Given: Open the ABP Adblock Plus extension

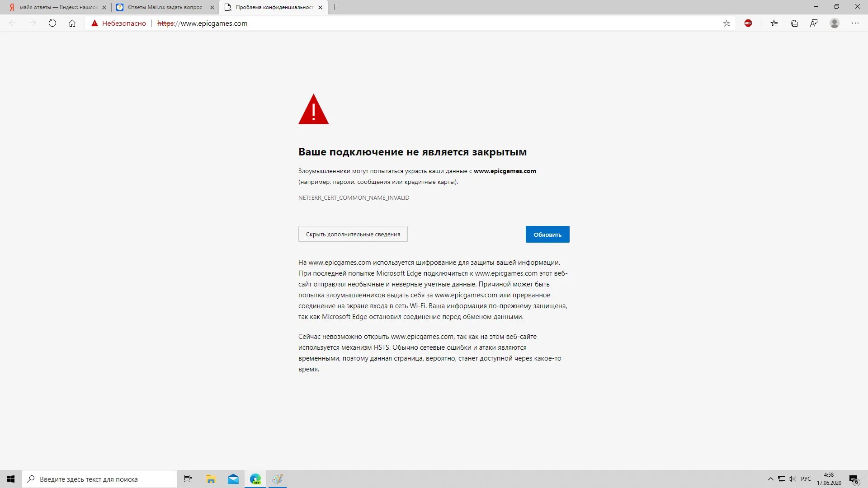Looking at the screenshot, I should tap(748, 23).
